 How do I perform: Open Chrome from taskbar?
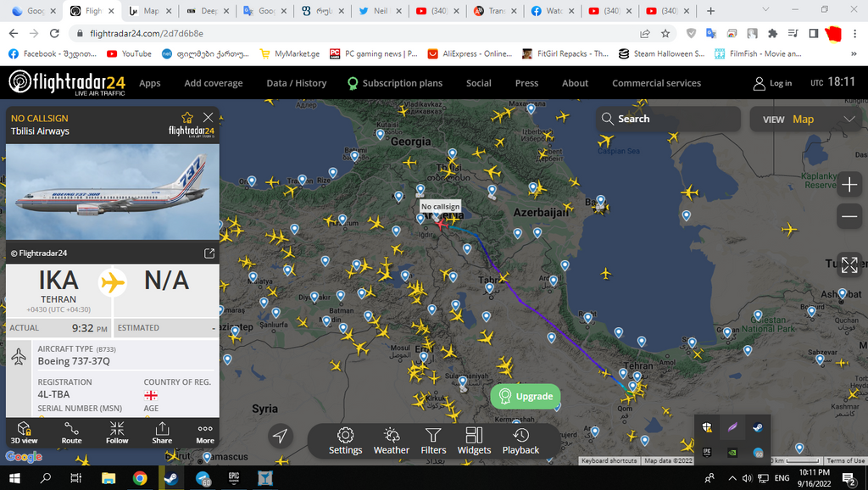click(140, 478)
